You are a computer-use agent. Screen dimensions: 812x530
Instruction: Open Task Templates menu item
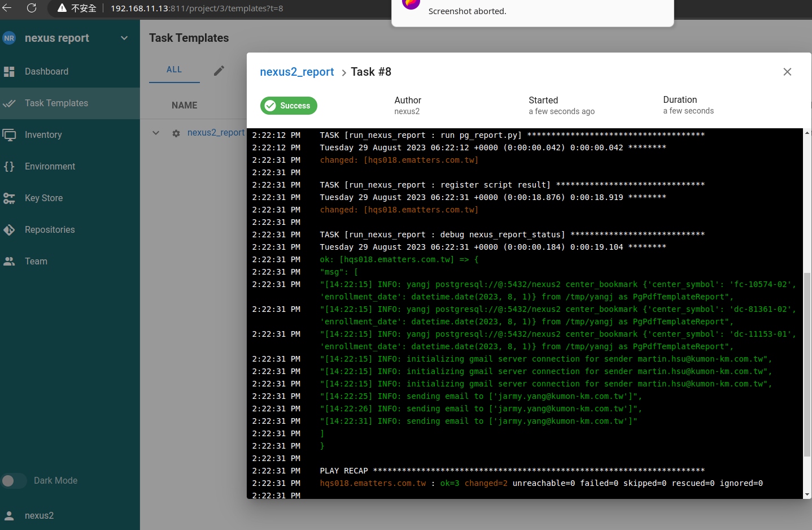click(56, 103)
